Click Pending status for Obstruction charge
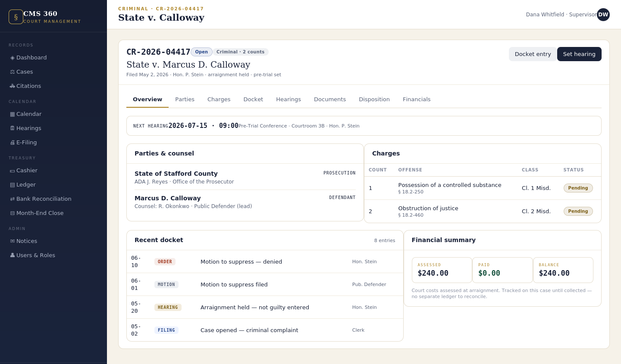 click(x=578, y=212)
